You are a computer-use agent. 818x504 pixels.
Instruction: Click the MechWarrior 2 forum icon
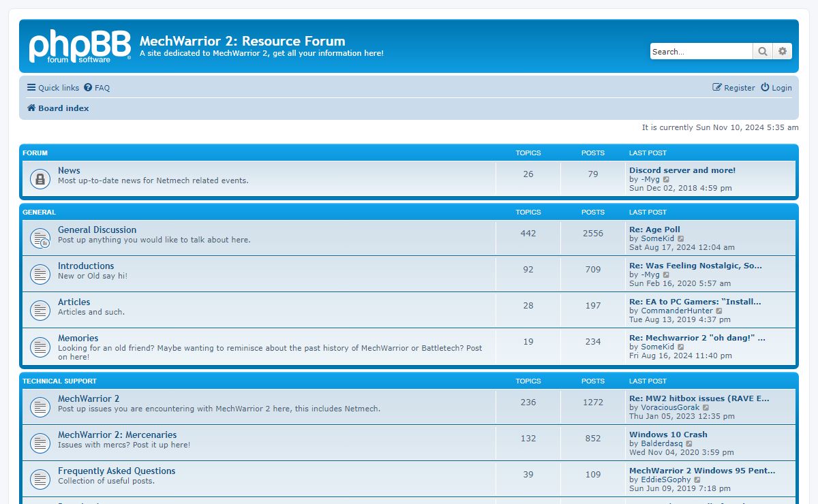click(x=40, y=407)
